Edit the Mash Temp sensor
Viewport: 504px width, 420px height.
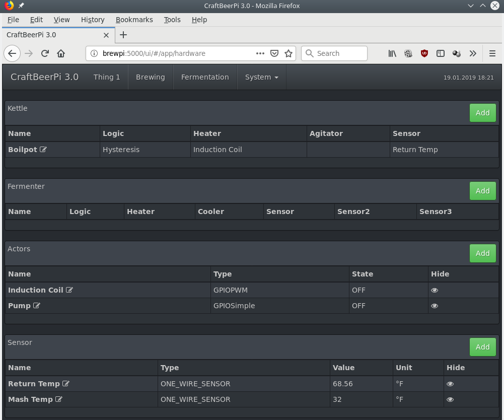[x=59, y=399]
